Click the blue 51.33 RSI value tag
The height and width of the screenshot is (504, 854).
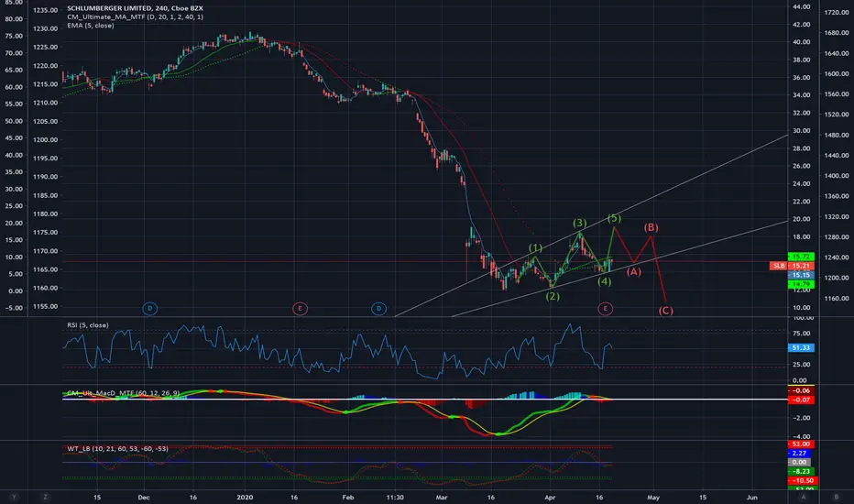tap(801, 347)
